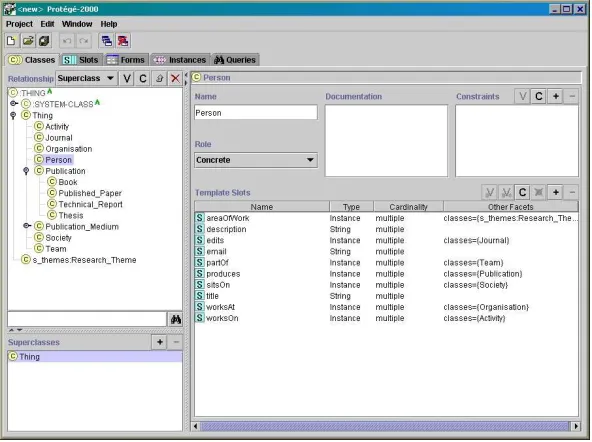Image resolution: width=592 pixels, height=442 pixels.
Task: Select the areaOfWork slot row
Action: (387, 219)
